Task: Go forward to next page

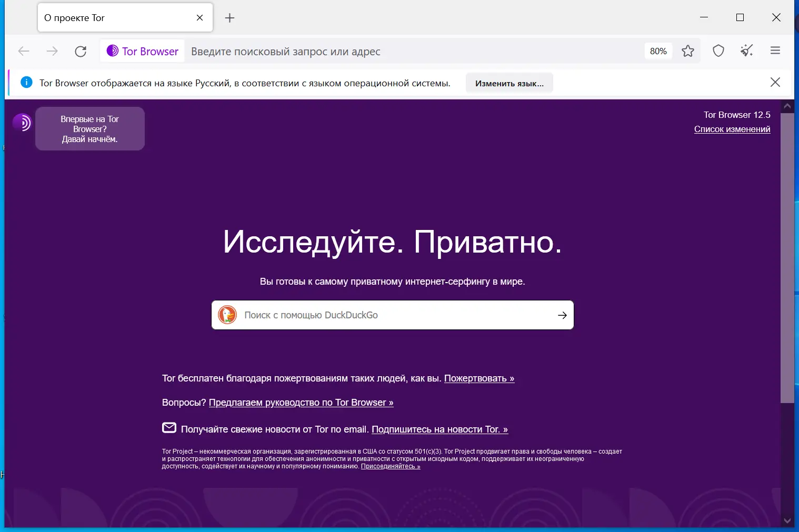Action: click(x=52, y=51)
